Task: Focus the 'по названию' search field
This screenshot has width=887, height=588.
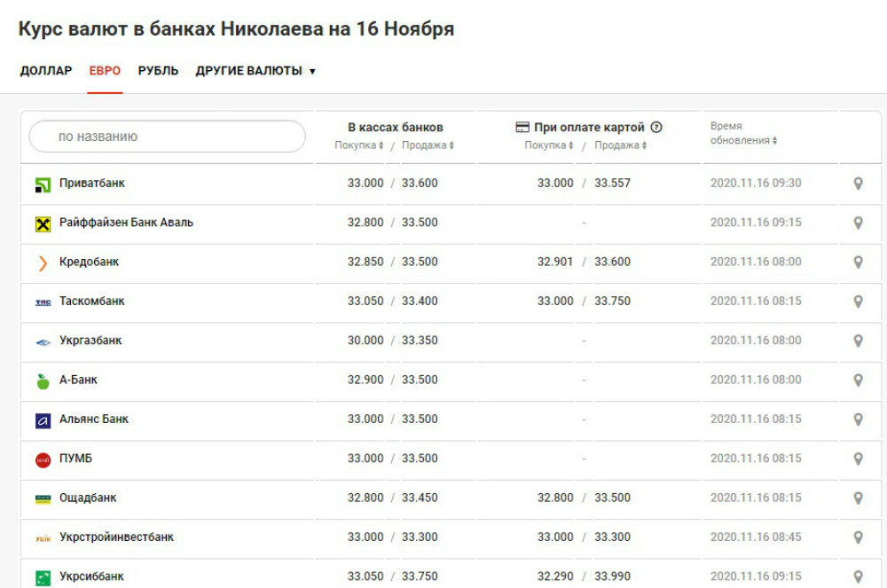Action: [x=168, y=137]
